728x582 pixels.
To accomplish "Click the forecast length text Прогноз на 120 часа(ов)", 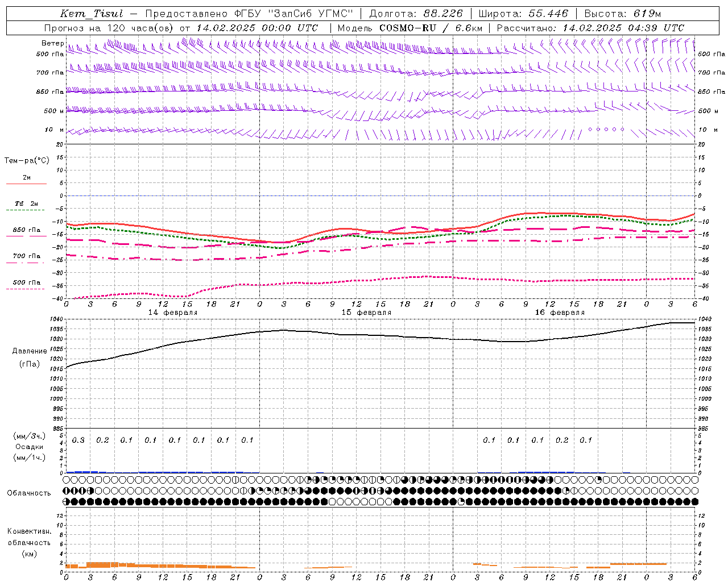I will click(x=110, y=28).
